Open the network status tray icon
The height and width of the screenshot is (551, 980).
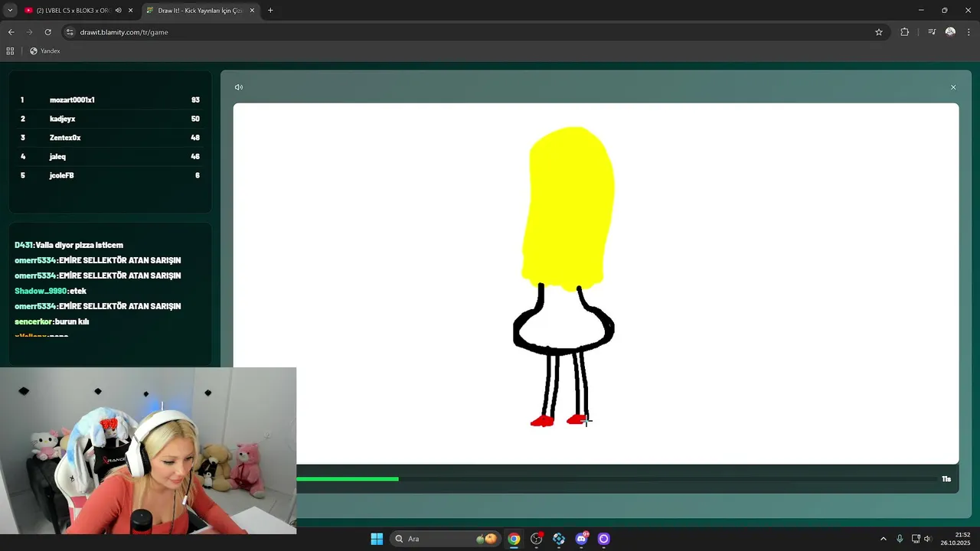click(916, 539)
